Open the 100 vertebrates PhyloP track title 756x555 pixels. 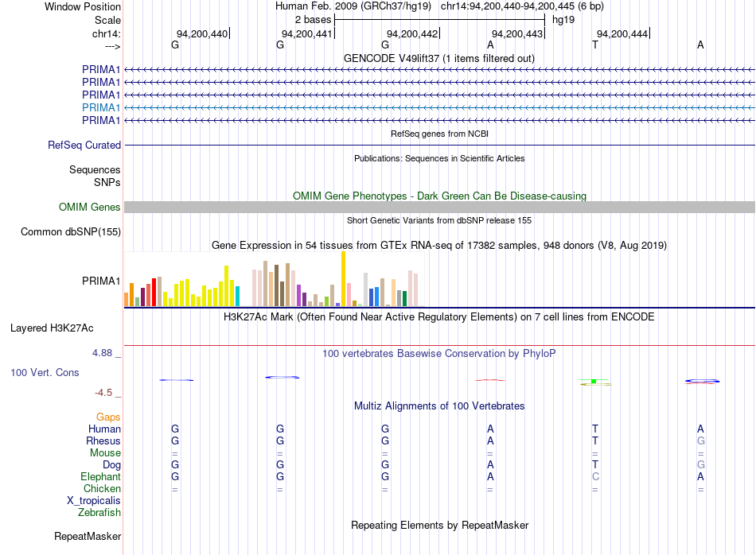(x=439, y=354)
